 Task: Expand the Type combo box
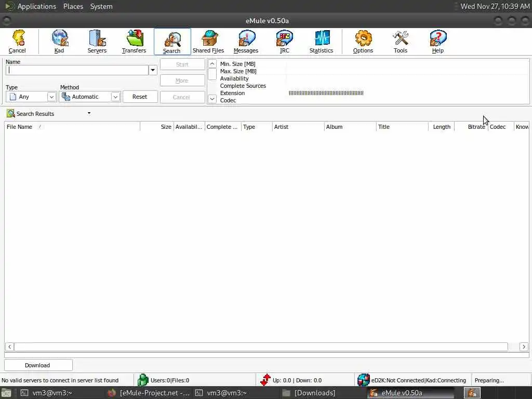tap(51, 97)
